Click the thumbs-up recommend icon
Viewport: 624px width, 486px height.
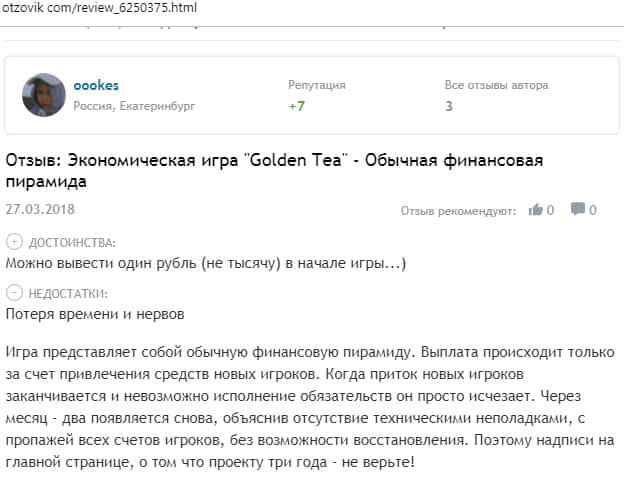[x=535, y=209]
